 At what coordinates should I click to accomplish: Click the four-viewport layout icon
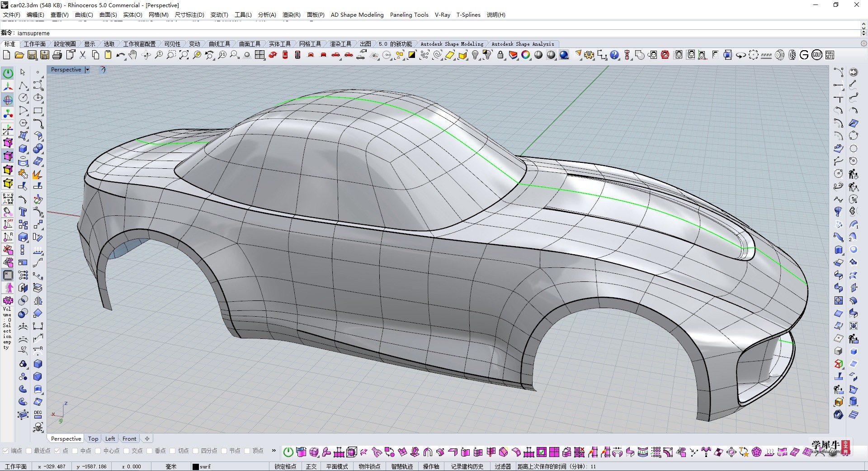260,55
